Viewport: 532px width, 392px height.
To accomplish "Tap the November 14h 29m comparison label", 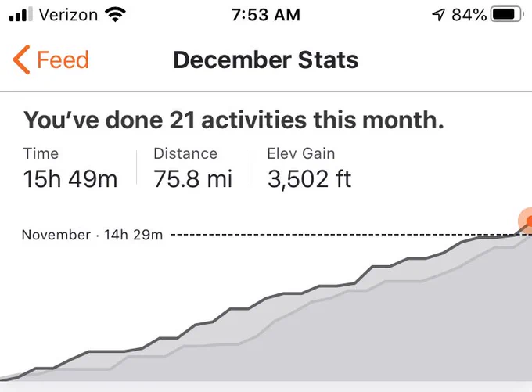I will click(x=92, y=235).
